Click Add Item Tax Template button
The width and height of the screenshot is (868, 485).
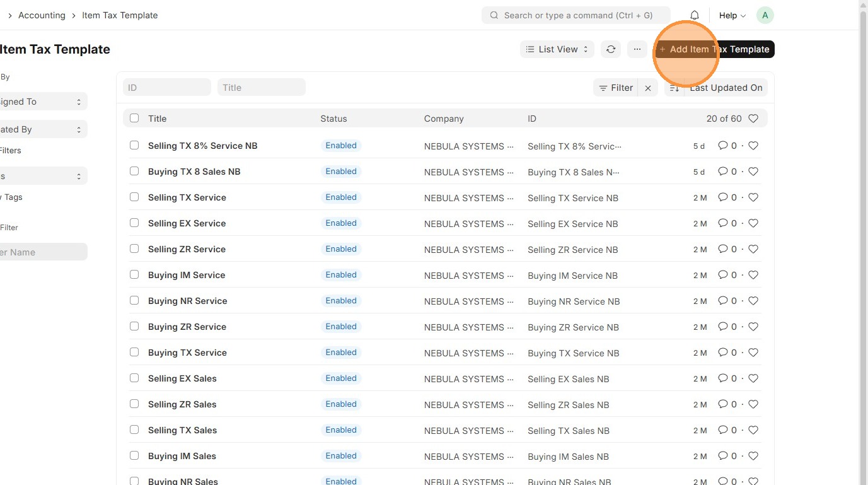pos(715,49)
